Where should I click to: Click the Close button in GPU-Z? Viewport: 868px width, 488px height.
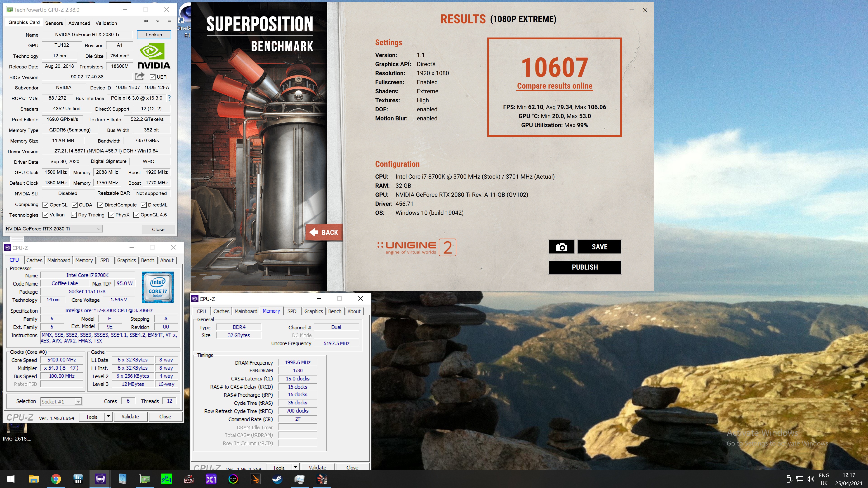point(158,229)
